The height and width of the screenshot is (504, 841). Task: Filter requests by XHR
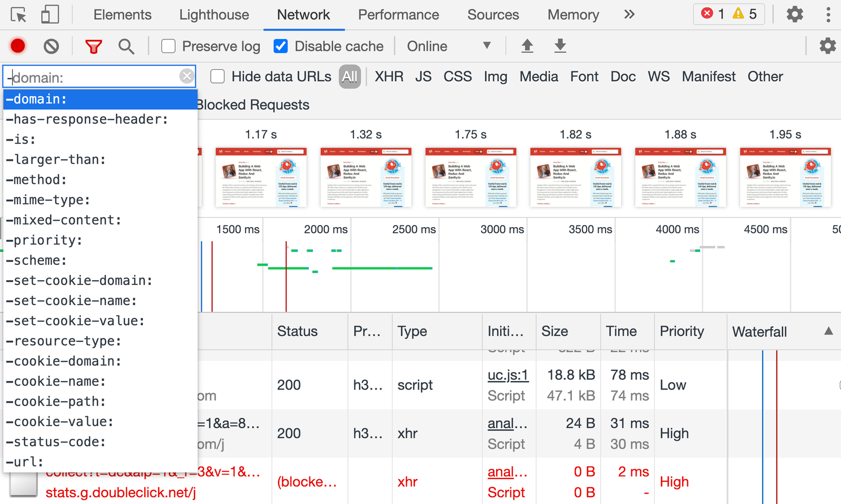pos(389,77)
